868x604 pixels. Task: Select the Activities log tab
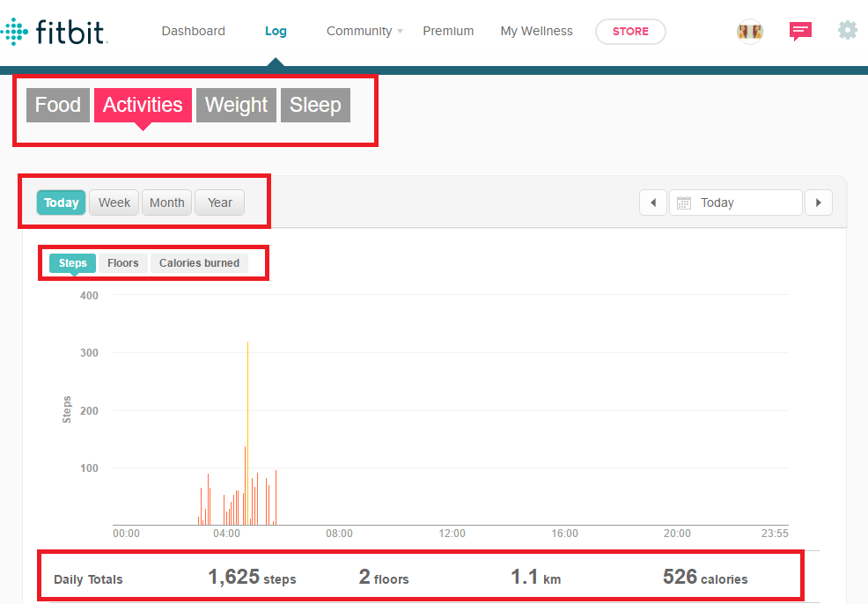[143, 105]
